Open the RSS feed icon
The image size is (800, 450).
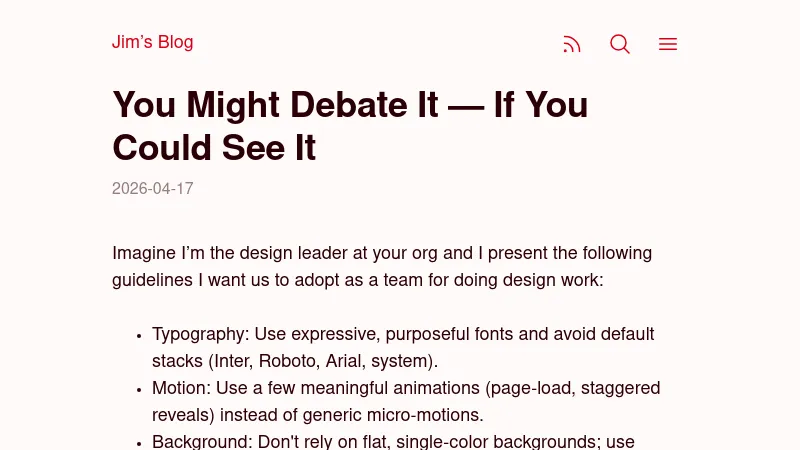click(572, 44)
